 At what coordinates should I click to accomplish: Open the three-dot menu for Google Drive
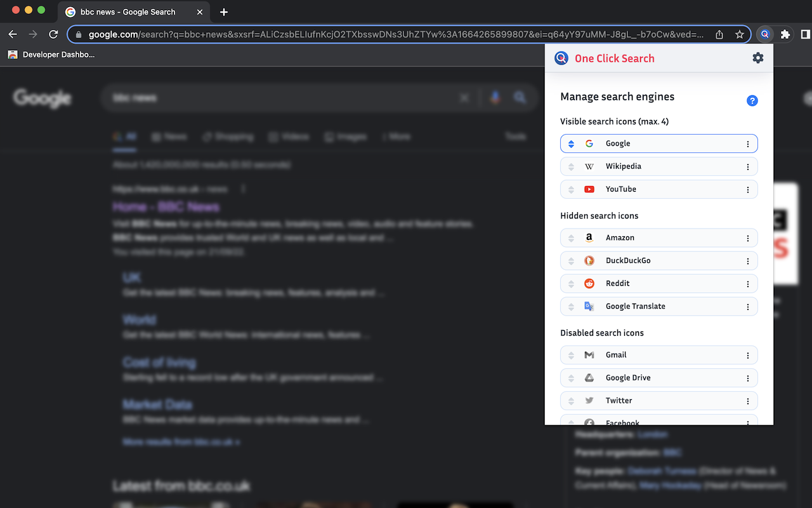[748, 378]
